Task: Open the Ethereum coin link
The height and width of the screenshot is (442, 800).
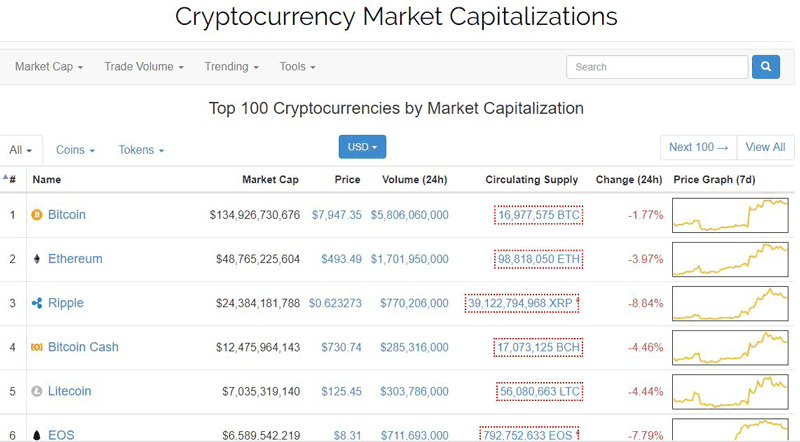Action: [75, 259]
